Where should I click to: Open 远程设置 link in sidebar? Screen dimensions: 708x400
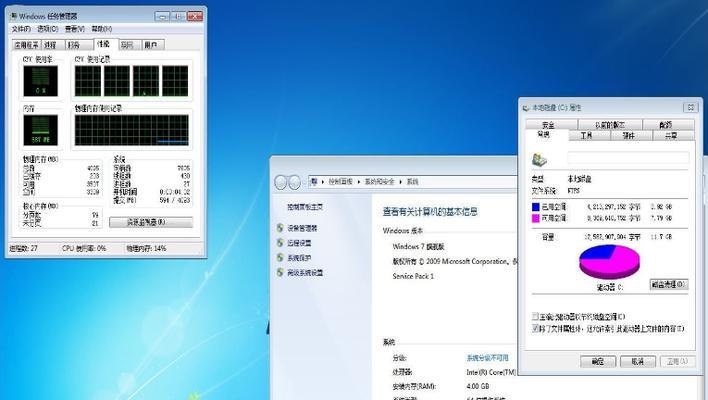click(x=299, y=243)
